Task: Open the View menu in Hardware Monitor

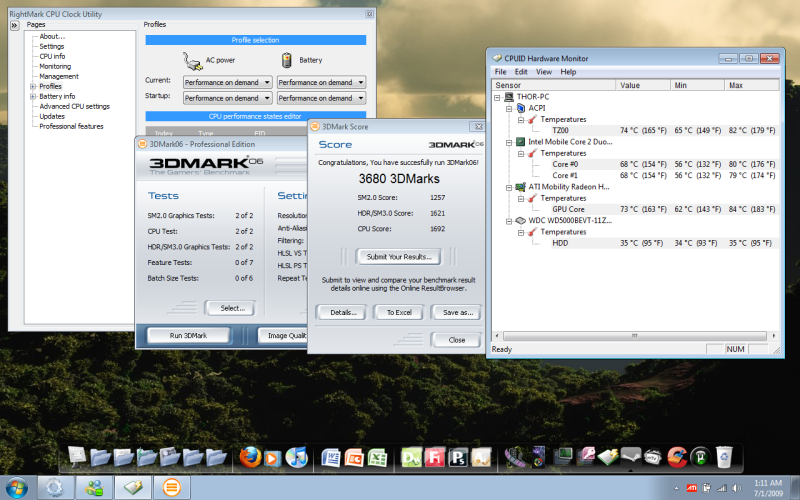Action: tap(544, 72)
